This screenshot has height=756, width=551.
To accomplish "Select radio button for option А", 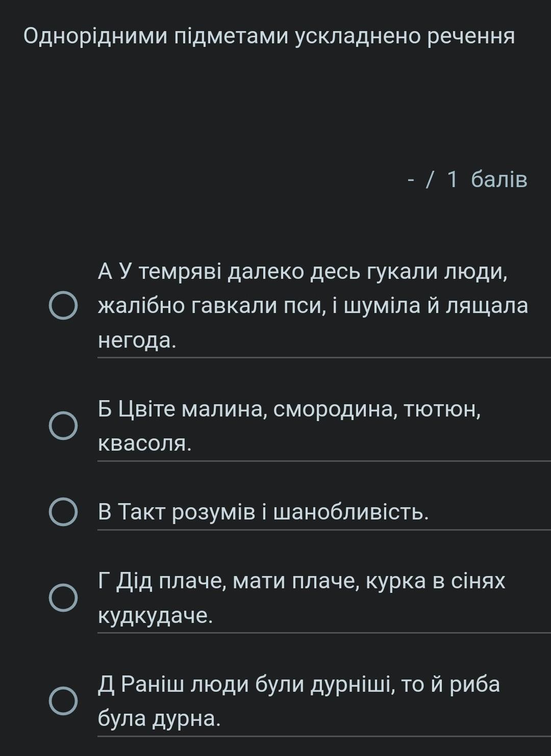I will [x=63, y=306].
